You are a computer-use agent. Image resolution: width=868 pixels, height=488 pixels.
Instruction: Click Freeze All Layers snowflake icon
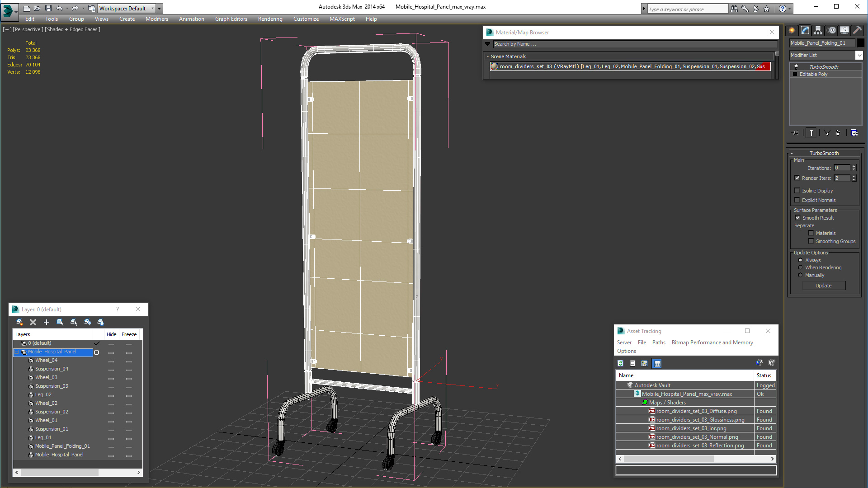click(x=101, y=322)
